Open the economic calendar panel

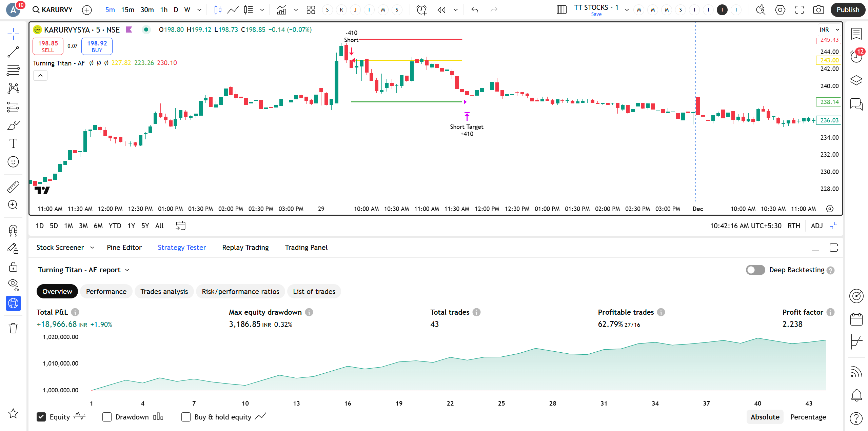(856, 319)
